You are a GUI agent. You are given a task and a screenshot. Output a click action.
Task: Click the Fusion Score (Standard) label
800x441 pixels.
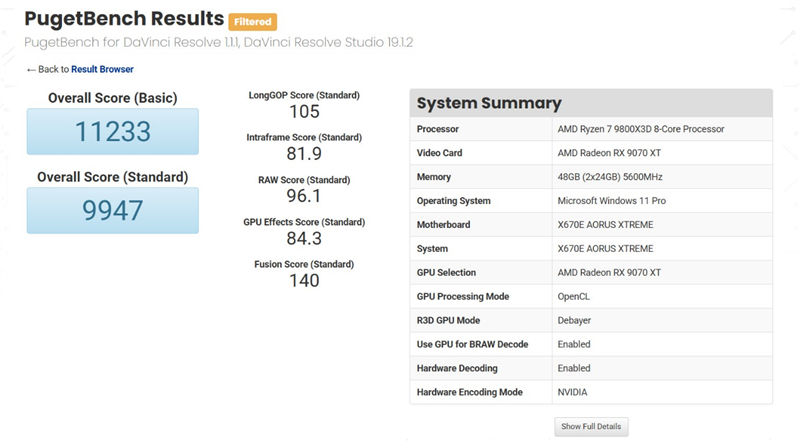pyautogui.click(x=304, y=264)
